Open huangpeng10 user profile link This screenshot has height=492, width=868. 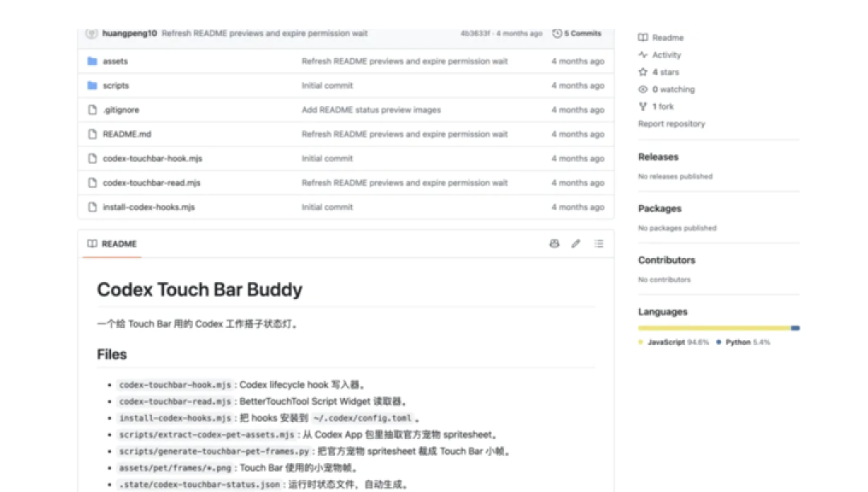click(x=129, y=33)
